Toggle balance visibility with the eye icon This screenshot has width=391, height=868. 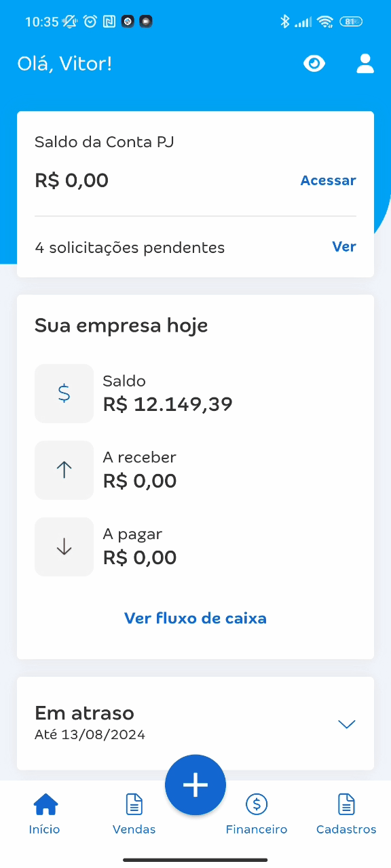click(x=314, y=63)
